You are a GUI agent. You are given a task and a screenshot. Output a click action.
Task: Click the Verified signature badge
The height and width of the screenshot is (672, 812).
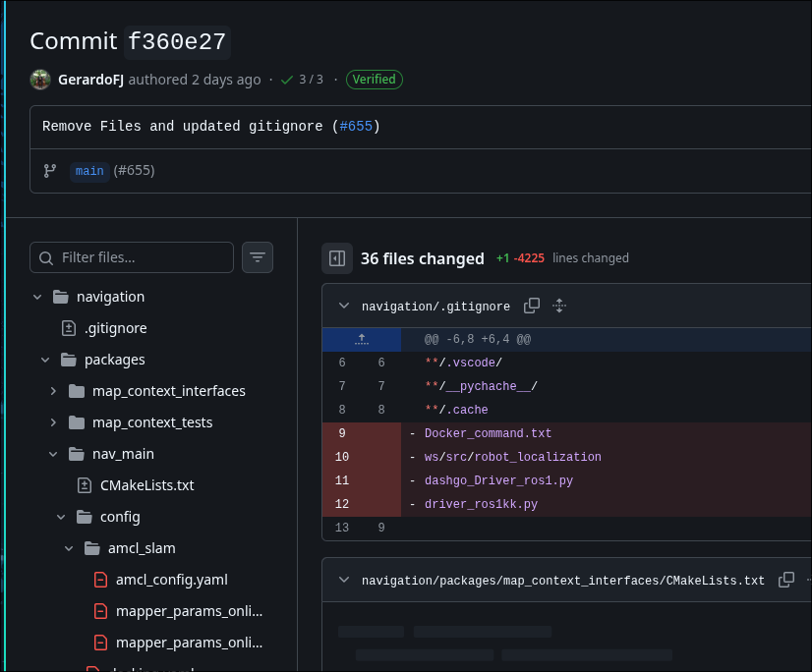[x=374, y=80]
